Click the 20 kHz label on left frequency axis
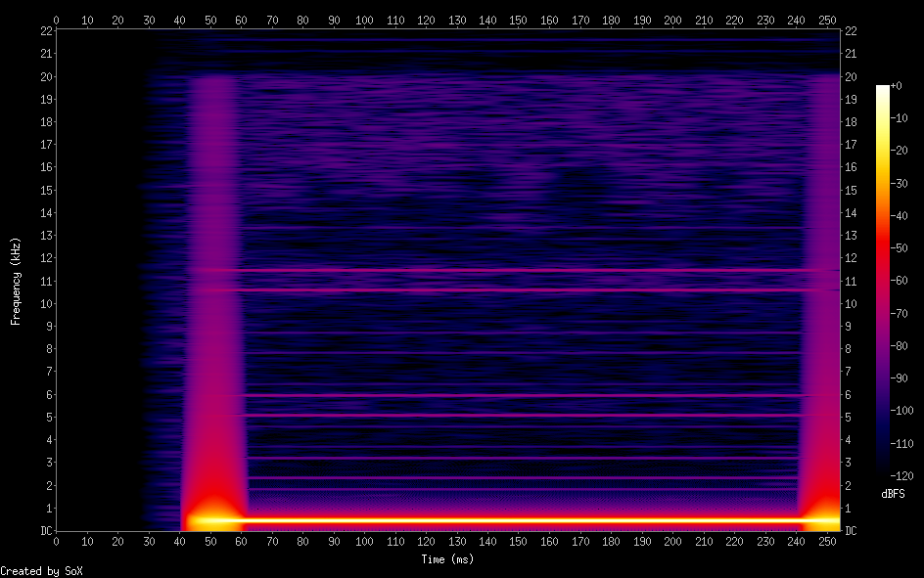Image resolution: width=924 pixels, height=578 pixels. point(43,76)
